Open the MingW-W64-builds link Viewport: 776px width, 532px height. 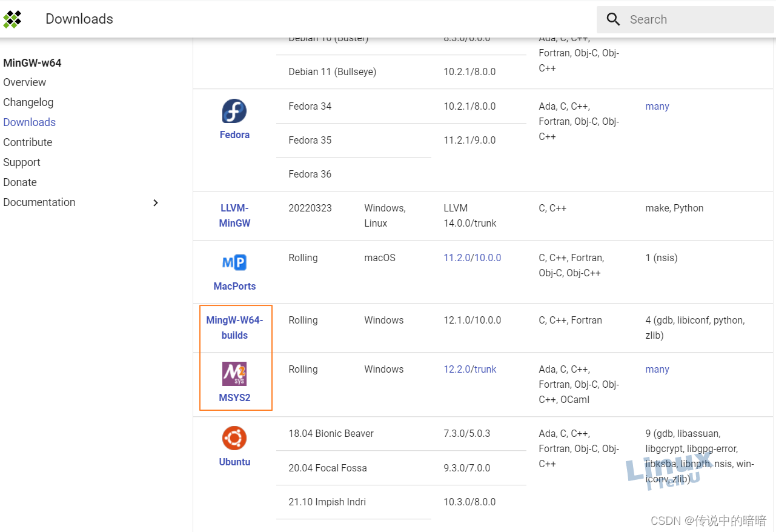click(234, 328)
